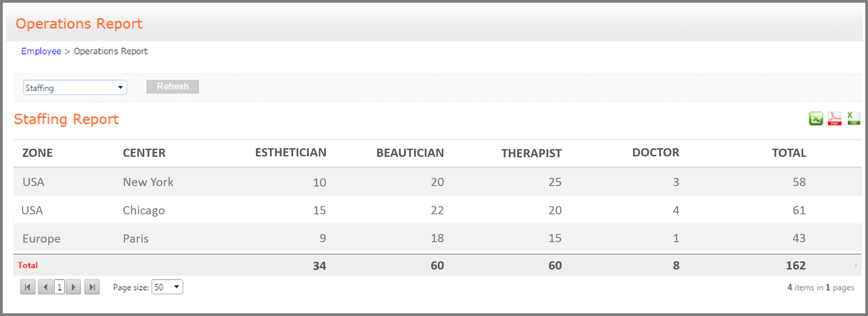Expand the dropdown arrow beside 50
868x316 pixels.
pos(176,287)
